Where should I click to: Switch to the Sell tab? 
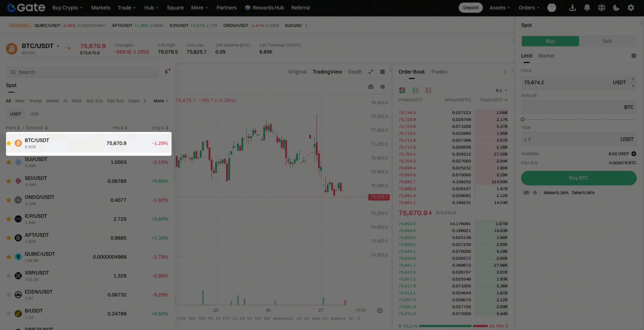[608, 41]
